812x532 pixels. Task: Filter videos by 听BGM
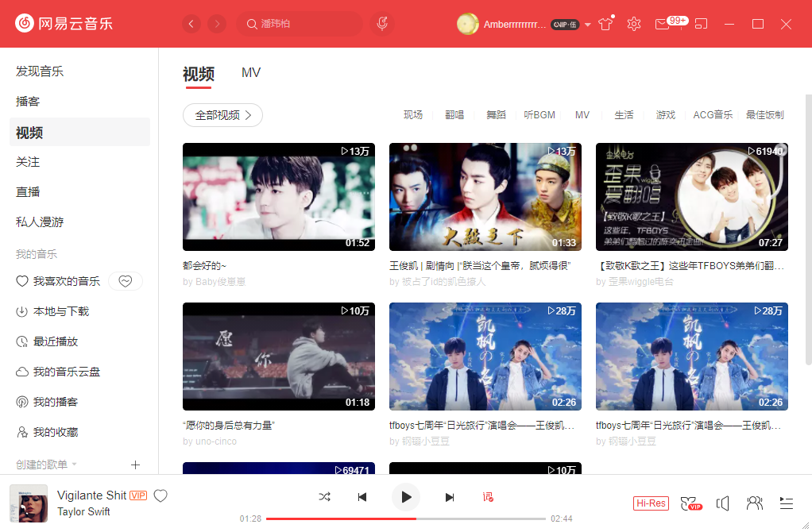point(539,115)
